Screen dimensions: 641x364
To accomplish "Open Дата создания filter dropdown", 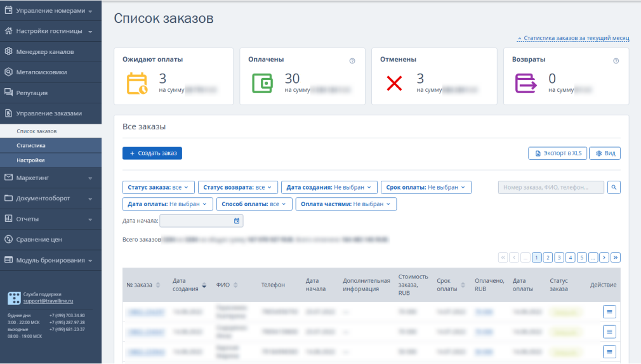I will coord(329,187).
